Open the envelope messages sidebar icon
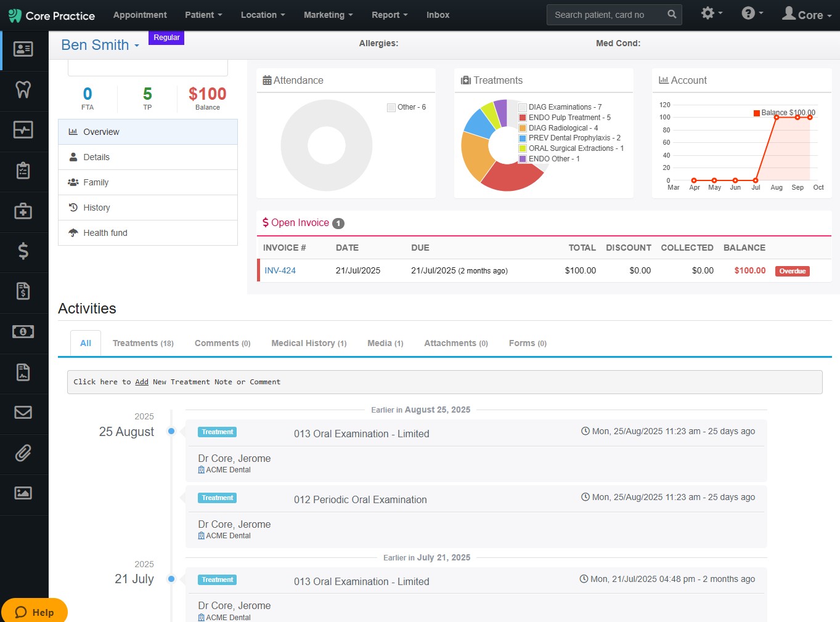The image size is (840, 622). pos(23,413)
